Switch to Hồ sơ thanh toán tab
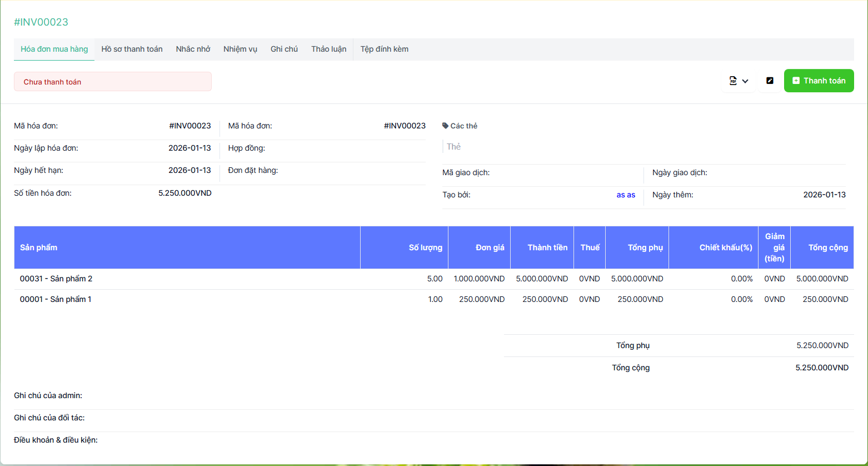Screen dimensions: 868x466 tap(132, 49)
